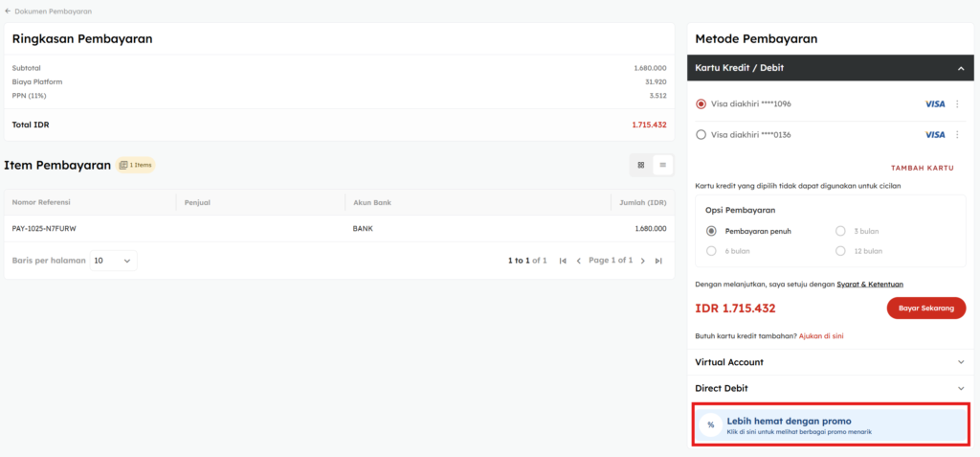Click TAMBAH KARTU to add card

(922, 168)
